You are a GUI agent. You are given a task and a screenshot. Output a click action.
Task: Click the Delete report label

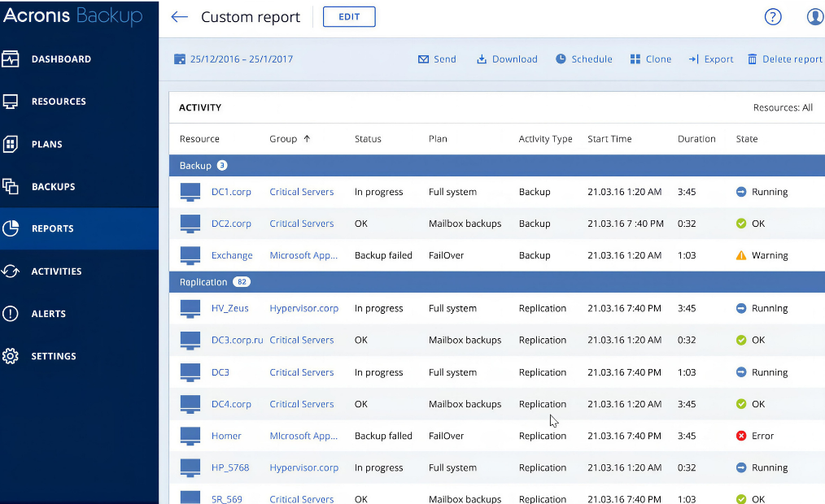pyautogui.click(x=792, y=59)
